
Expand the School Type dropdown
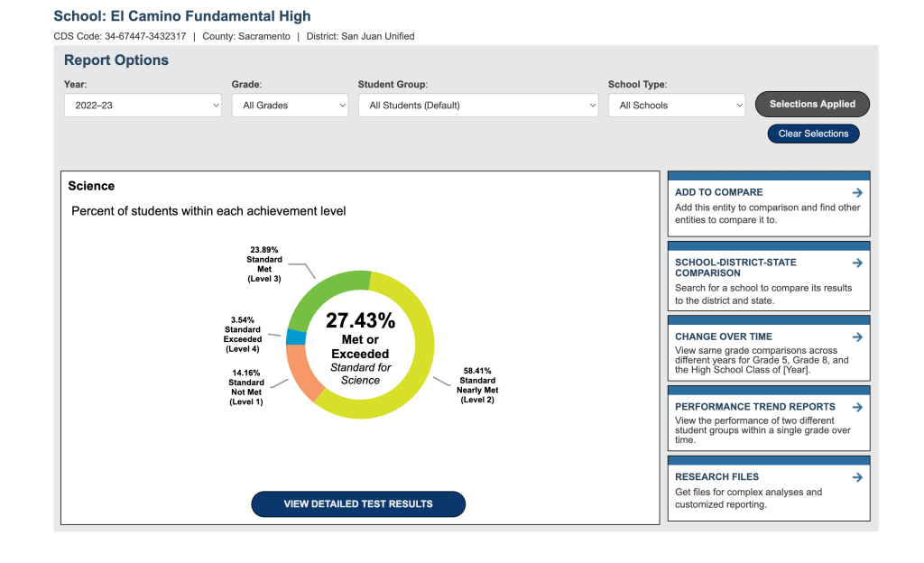(x=677, y=106)
